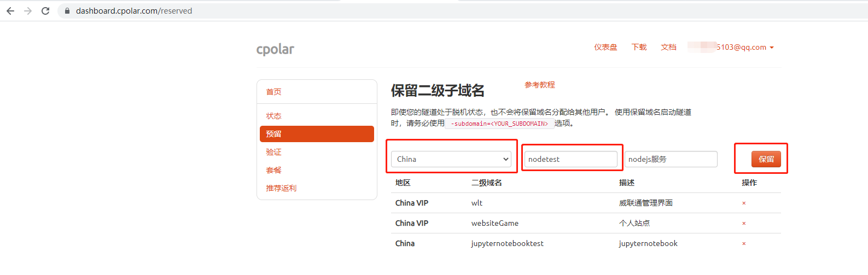This screenshot has width=868, height=275.
Task: Click China VIP in the websiteGame row
Action: (x=412, y=223)
